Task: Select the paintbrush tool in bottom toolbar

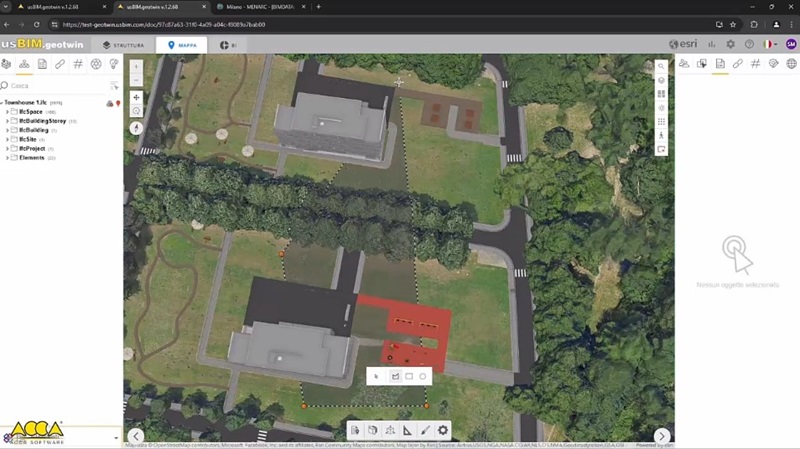Action: pyautogui.click(x=426, y=431)
